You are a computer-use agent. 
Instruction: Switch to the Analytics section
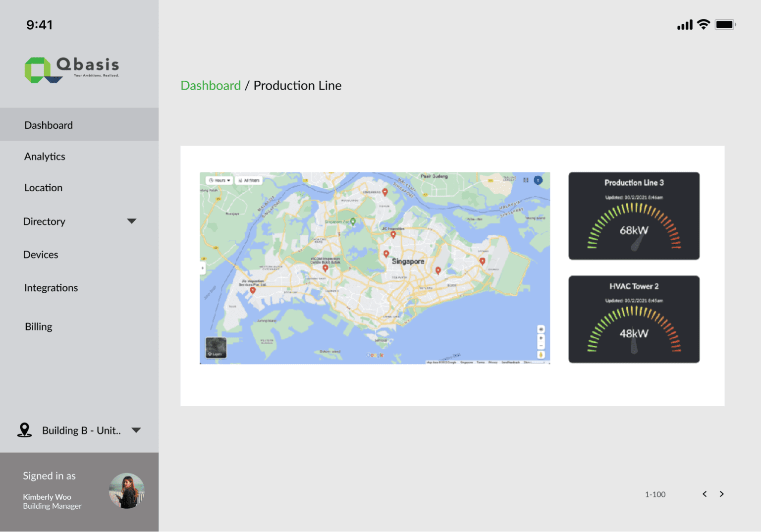(x=45, y=156)
